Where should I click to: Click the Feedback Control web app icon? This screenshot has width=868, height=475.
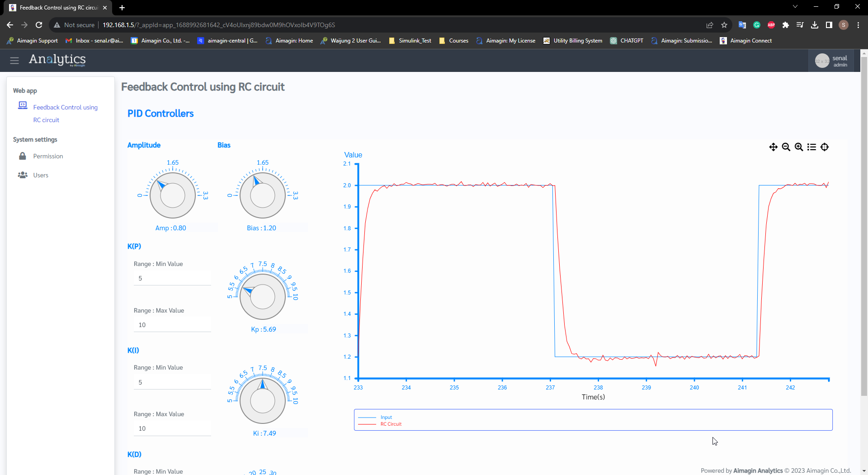click(x=23, y=105)
